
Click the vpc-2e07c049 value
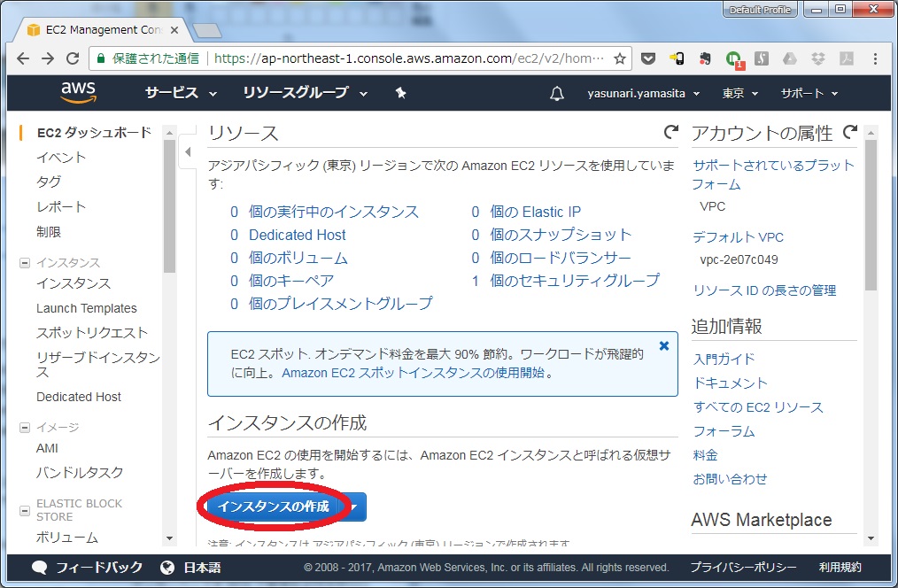coord(739,259)
